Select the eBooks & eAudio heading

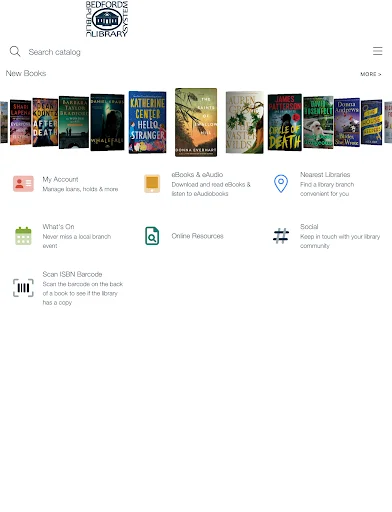(x=197, y=175)
